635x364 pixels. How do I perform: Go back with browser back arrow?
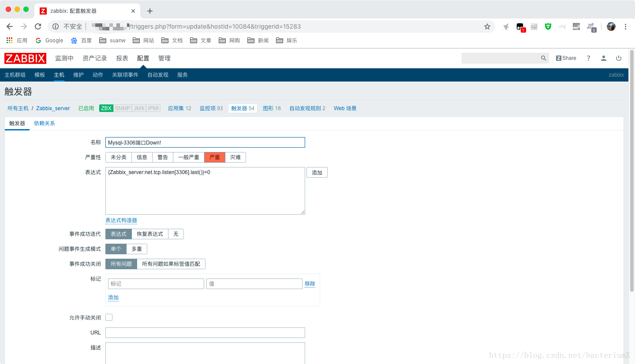coord(10,26)
